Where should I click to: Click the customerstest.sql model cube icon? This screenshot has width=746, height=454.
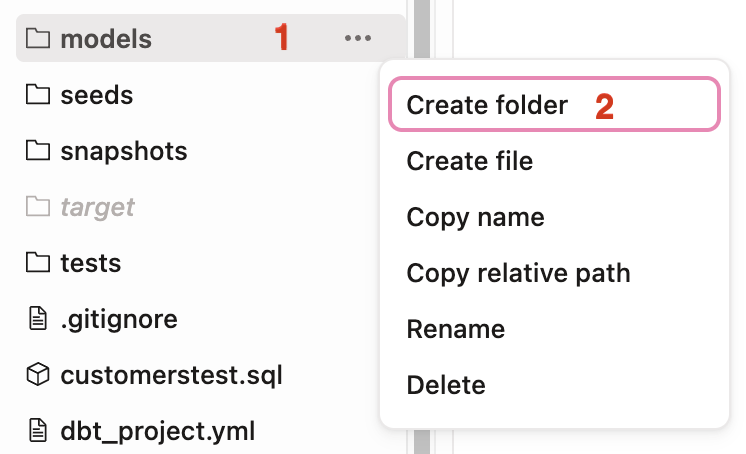[37, 375]
